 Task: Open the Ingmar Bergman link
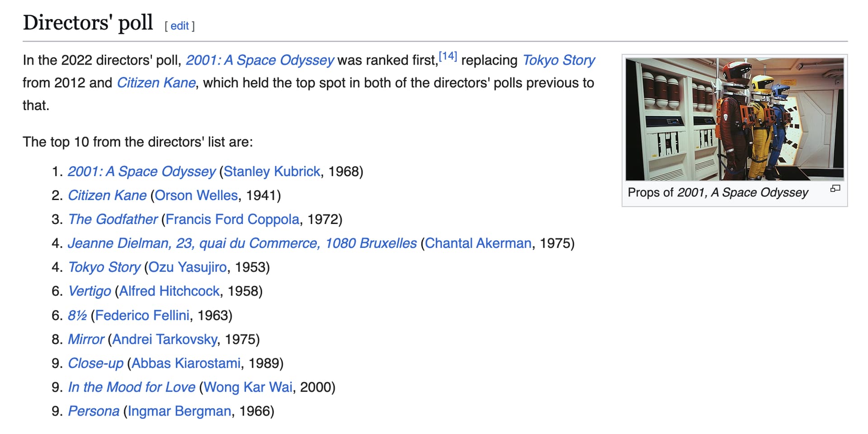(179, 411)
